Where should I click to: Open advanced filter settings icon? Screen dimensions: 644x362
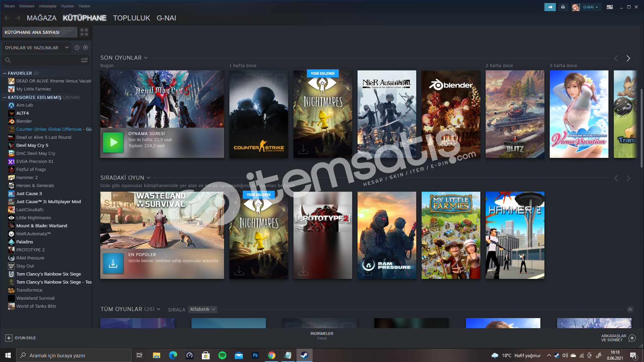click(84, 60)
